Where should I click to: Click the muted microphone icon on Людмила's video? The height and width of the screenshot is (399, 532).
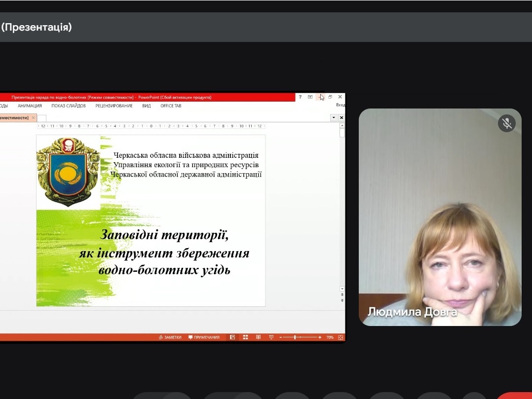pyautogui.click(x=507, y=123)
